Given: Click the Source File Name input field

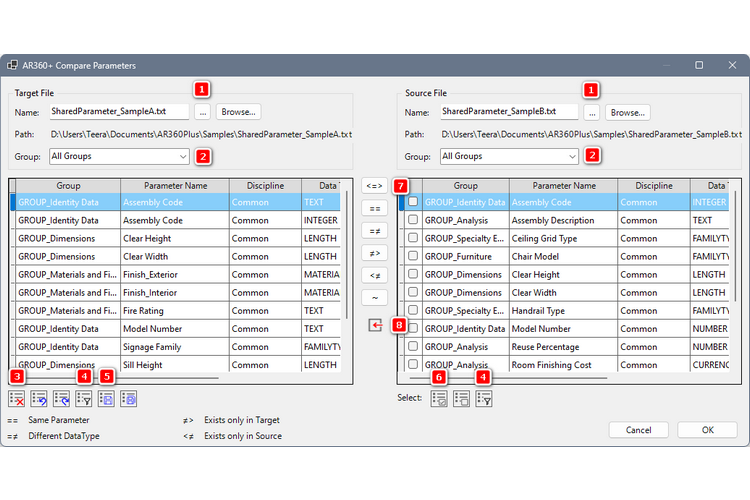Looking at the screenshot, I should point(509,112).
